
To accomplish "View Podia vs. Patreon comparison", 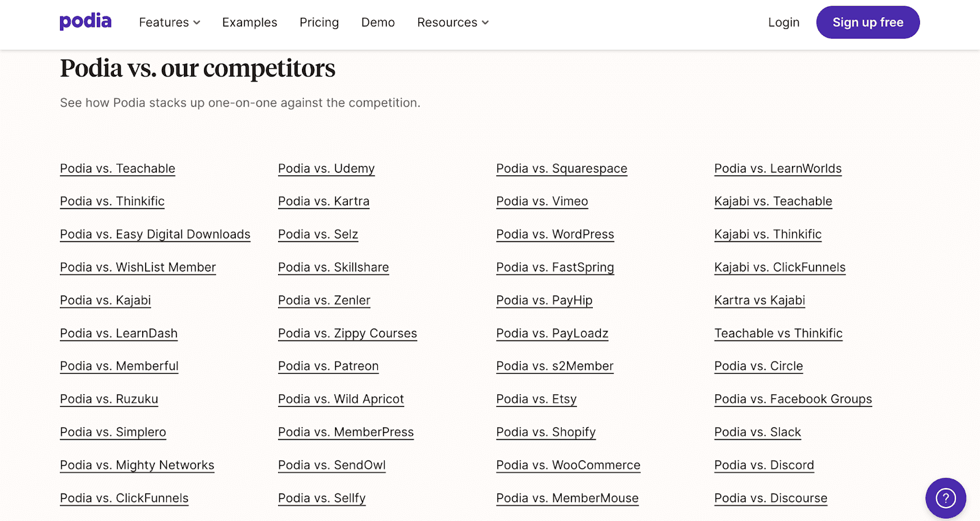I will (328, 366).
